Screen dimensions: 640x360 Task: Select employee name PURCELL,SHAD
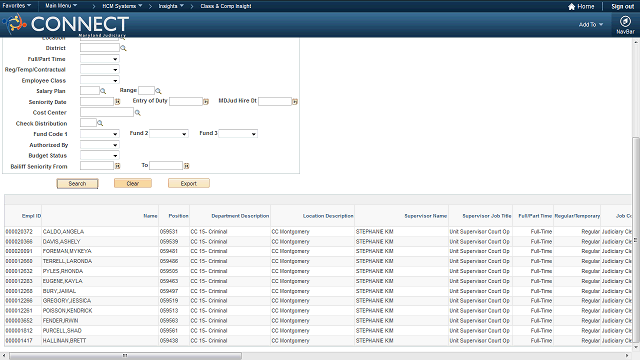point(62,331)
